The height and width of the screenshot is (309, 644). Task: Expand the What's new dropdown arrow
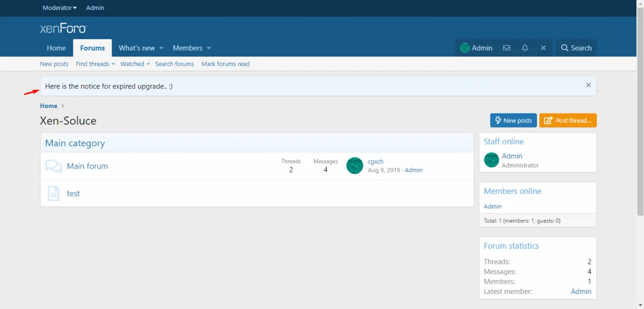pyautogui.click(x=162, y=48)
